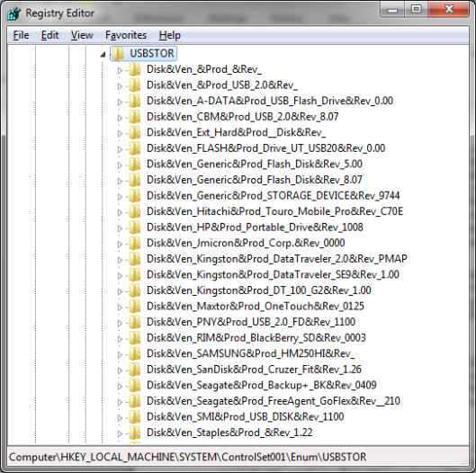Select Disk&Ven_SanDisk&Prod_Cruzer_Fit&Rev_1.26 key name
Viewport: 476px width, 473px height.
(x=254, y=370)
